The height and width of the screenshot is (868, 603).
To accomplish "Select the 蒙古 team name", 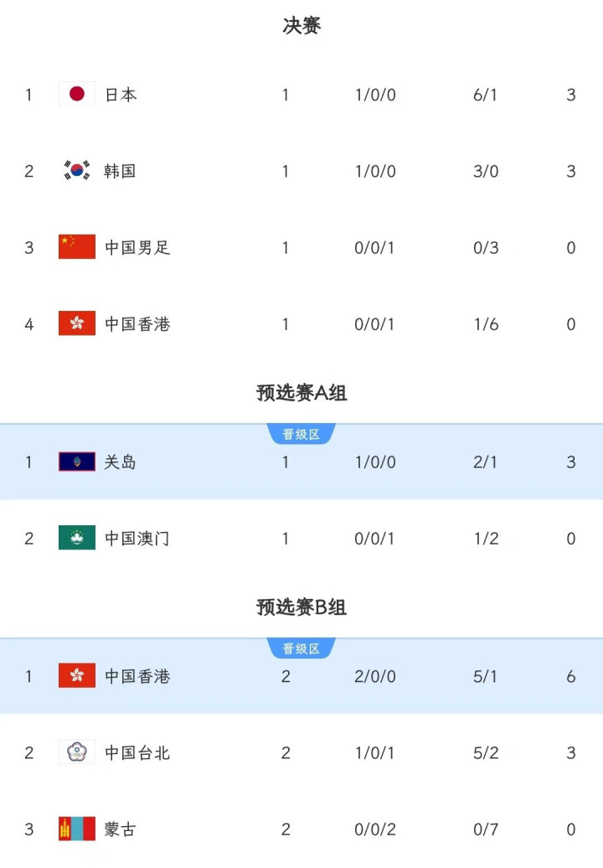I will pos(120,829).
